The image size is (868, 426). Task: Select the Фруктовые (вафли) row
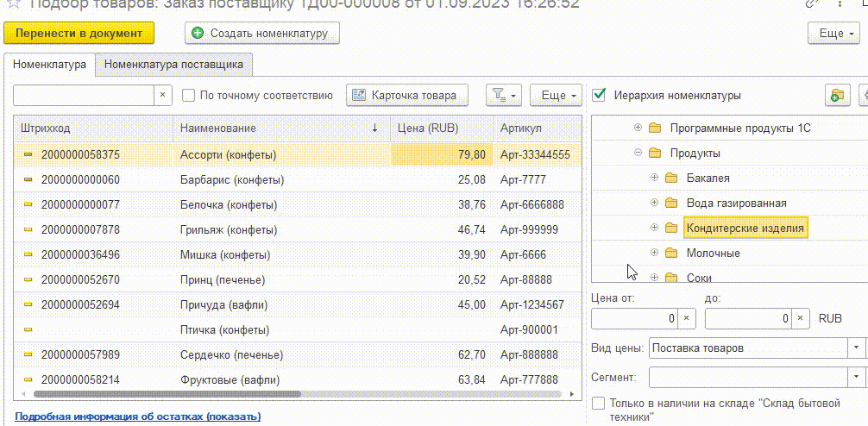pyautogui.click(x=298, y=379)
